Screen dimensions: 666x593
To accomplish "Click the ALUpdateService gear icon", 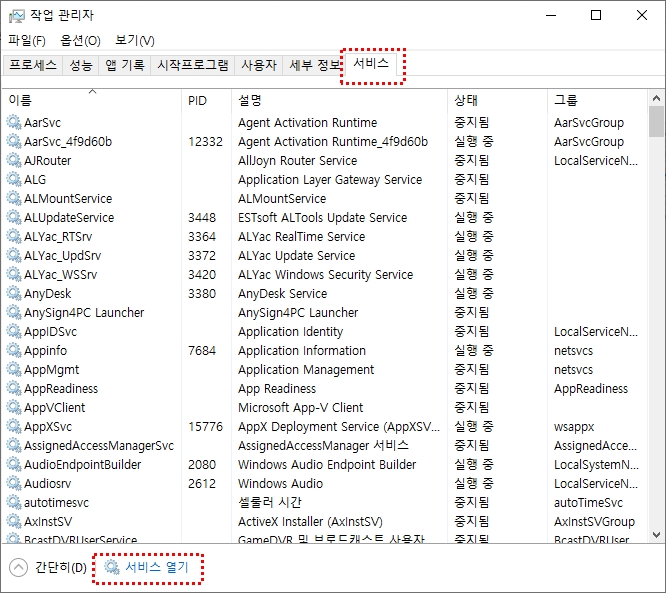I will pyautogui.click(x=14, y=217).
